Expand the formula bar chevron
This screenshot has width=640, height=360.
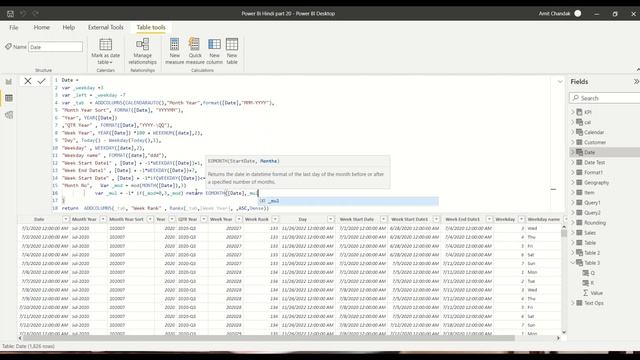click(x=560, y=82)
